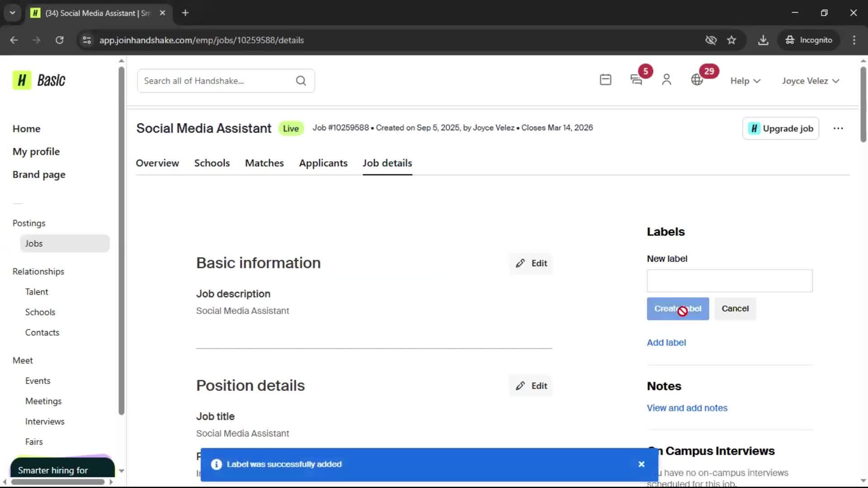Click the browser address bar URL
Screen dimensions: 868x488
202,40
